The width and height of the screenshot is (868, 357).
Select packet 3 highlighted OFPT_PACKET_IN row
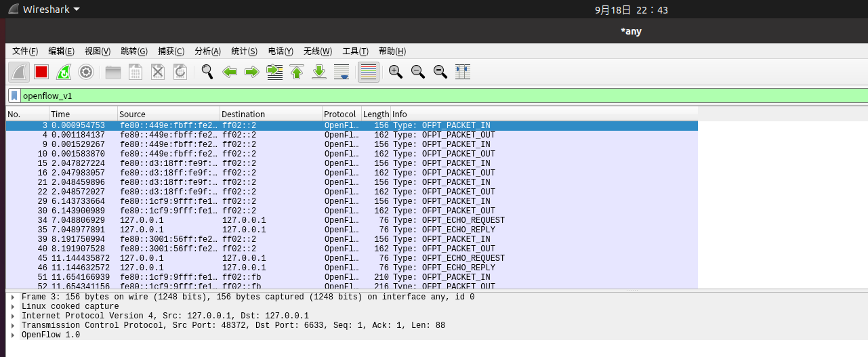pos(352,125)
